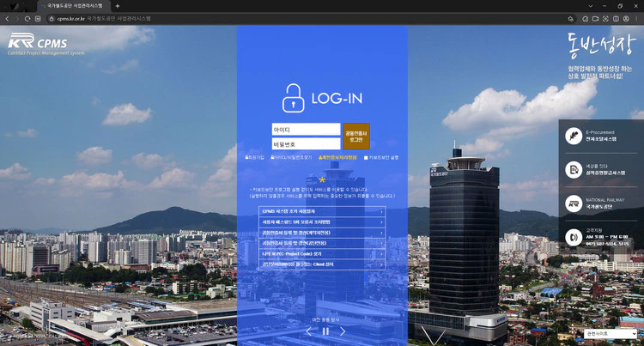
Task: Go to the previous slideshow item
Action: (309, 331)
